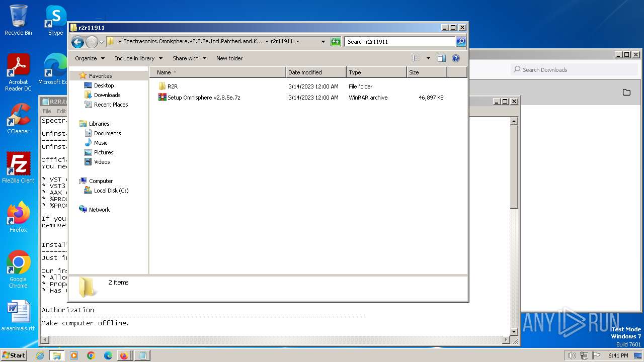Screen dimensions: 644x362
Task: Go back with the Explorer back arrow
Action: [x=77, y=42]
